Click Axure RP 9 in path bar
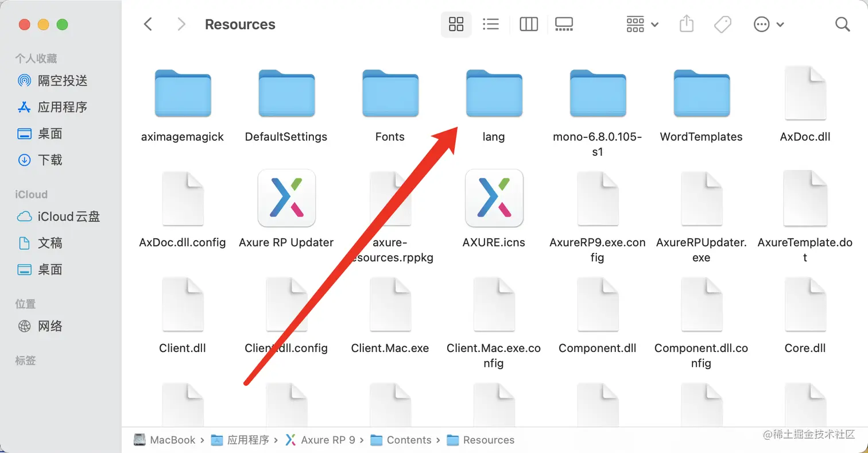 pos(320,440)
